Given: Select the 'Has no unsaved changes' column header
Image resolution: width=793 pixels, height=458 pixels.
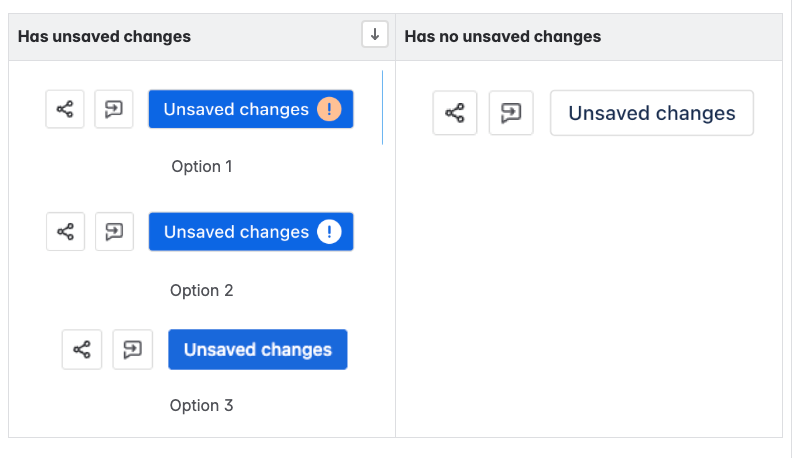Looking at the screenshot, I should (x=502, y=37).
